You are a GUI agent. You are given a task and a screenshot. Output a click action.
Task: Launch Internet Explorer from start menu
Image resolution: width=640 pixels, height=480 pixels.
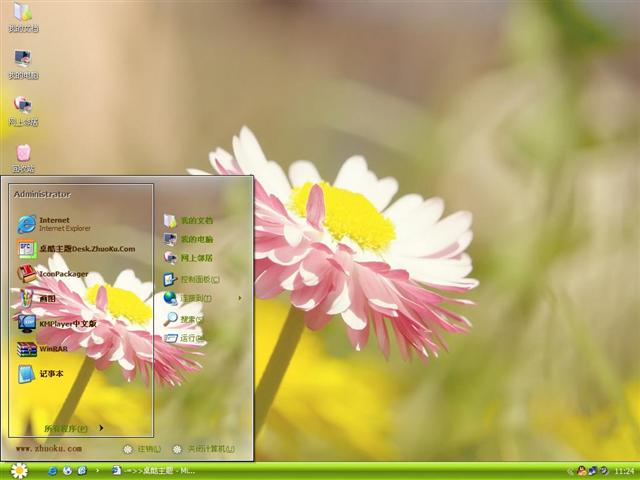coord(54,224)
